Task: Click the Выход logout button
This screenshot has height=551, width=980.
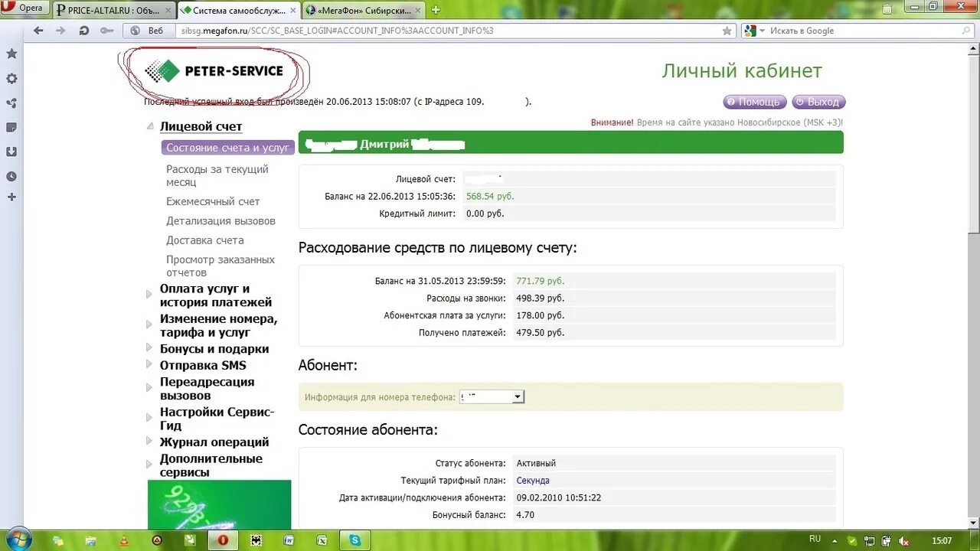Action: [818, 101]
